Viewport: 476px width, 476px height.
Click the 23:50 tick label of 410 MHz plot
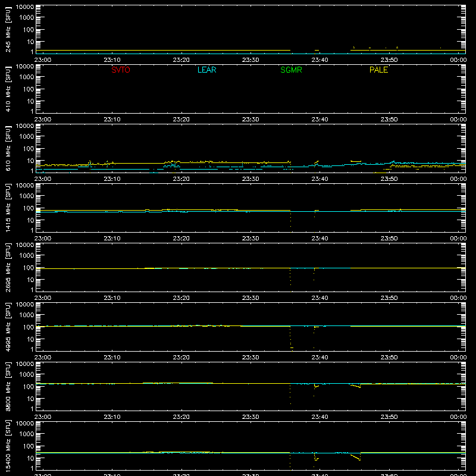pyautogui.click(x=389, y=120)
